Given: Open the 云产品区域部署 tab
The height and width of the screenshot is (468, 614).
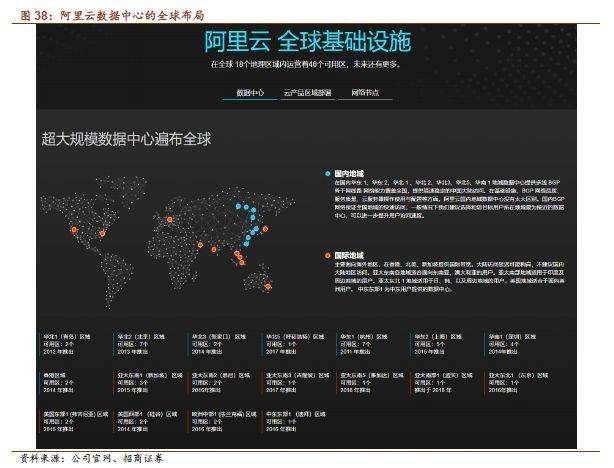Looking at the screenshot, I should pyautogui.click(x=307, y=93).
